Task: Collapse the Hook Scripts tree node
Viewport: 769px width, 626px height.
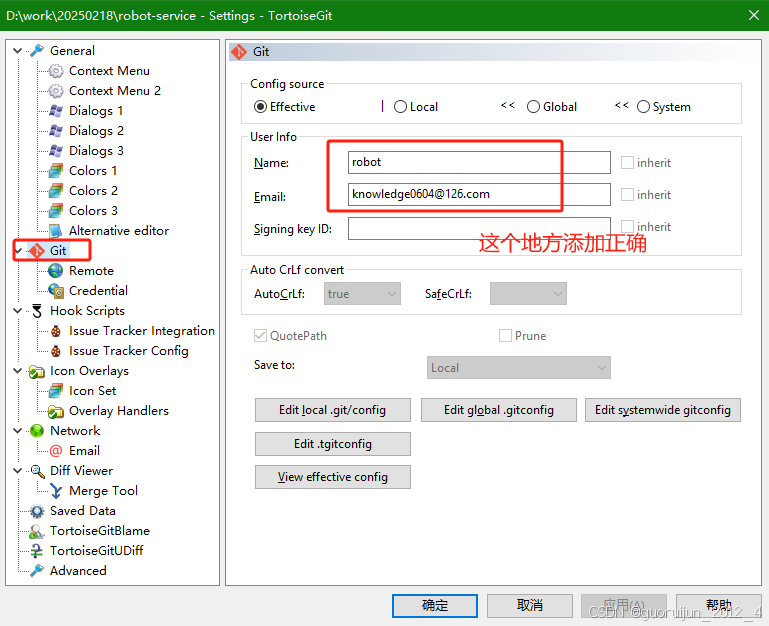Action: (18, 311)
